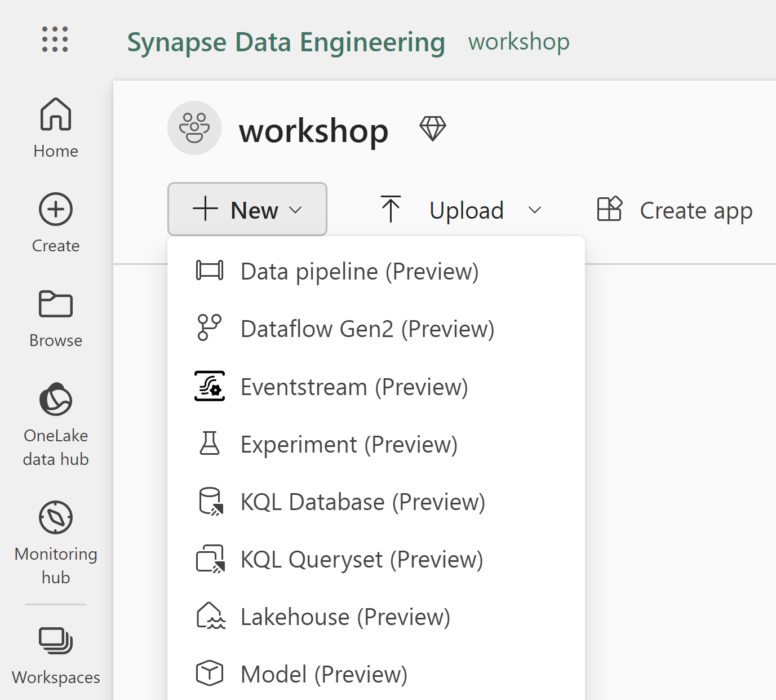Image resolution: width=776 pixels, height=700 pixels.
Task: Choose Experiment (Preview) from menu
Action: (376, 444)
